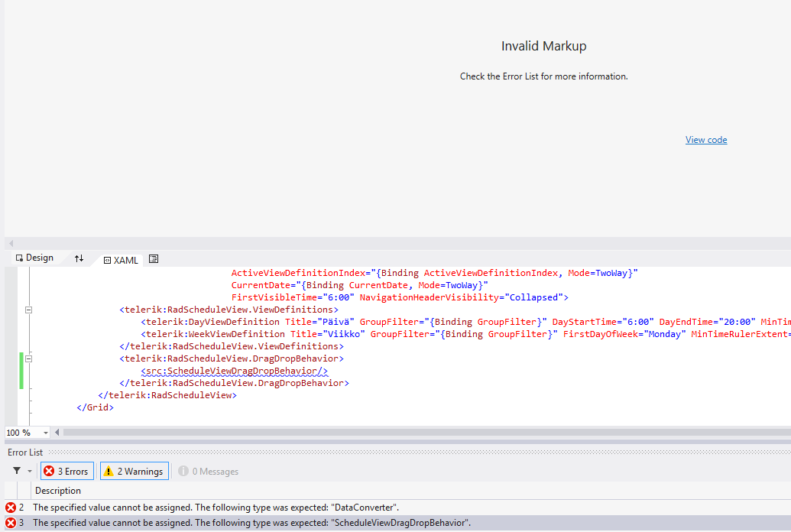Collapse the RadScheduleView.DragDropBehavior block

coord(29,359)
